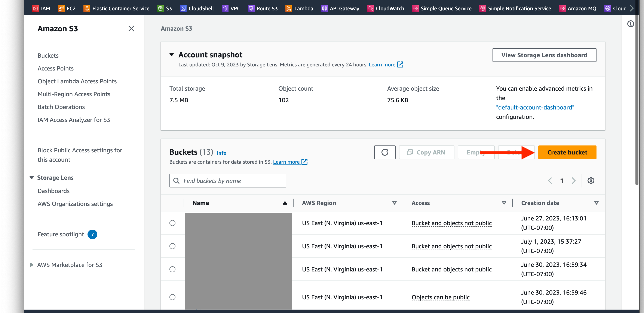Open Learn more link in Account snapshot
644x313 pixels.
click(x=382, y=64)
